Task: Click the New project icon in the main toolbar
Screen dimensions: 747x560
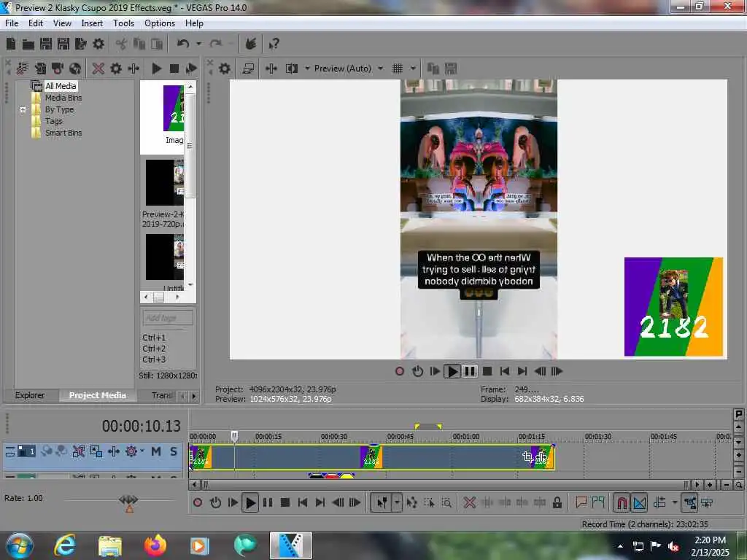Action: coord(11,44)
